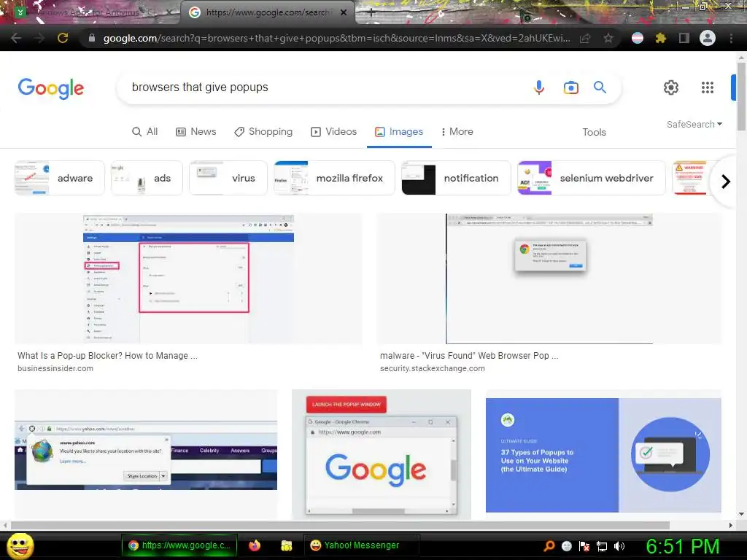Click the volume speaker tray icon
Image resolution: width=747 pixels, height=560 pixels.
coord(619,546)
